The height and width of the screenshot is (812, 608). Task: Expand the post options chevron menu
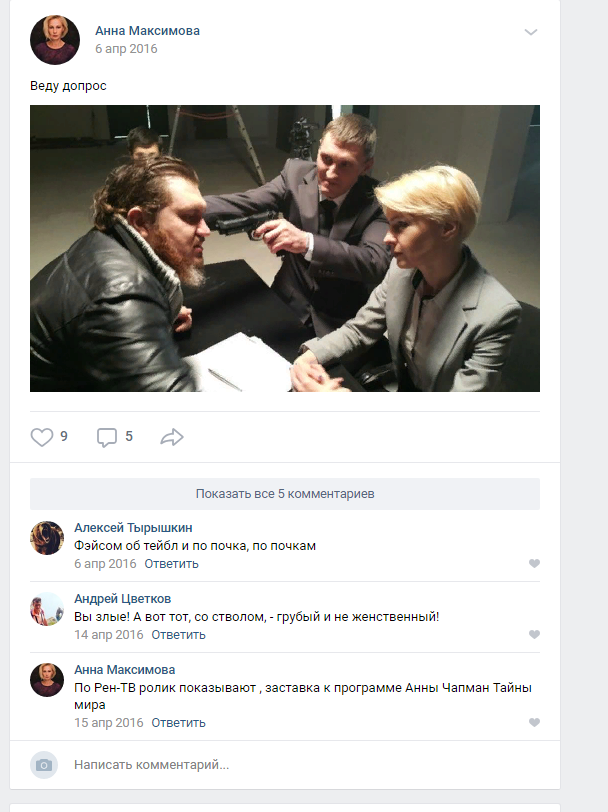pos(531,32)
